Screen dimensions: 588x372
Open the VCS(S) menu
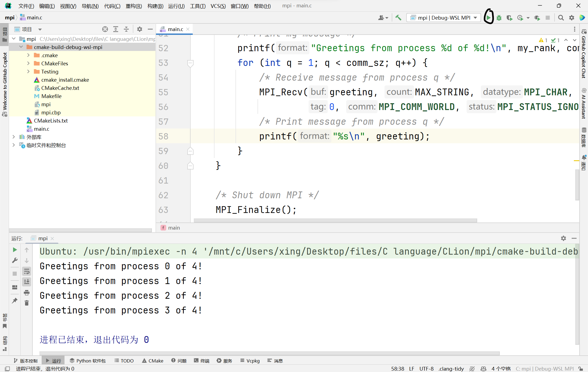[218, 6]
